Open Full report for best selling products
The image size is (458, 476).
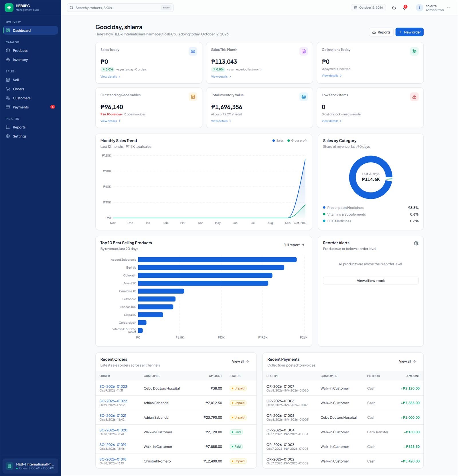point(294,245)
